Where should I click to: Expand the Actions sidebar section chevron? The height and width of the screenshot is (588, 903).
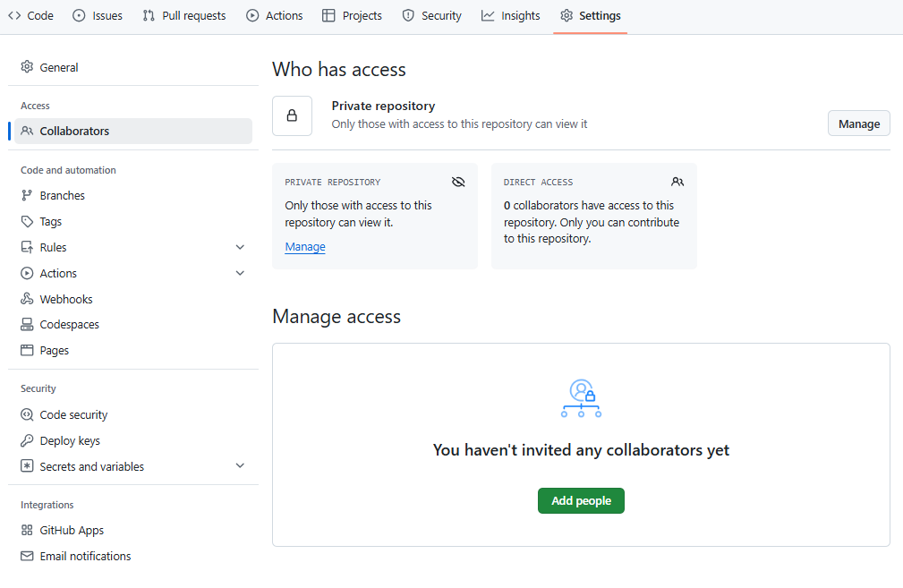coord(240,273)
